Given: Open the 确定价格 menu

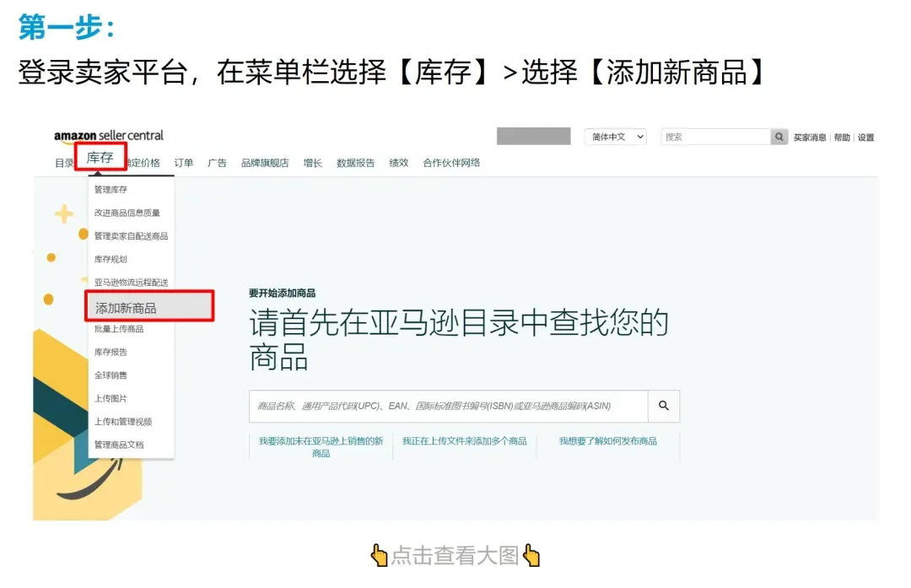Looking at the screenshot, I should coord(143,164).
